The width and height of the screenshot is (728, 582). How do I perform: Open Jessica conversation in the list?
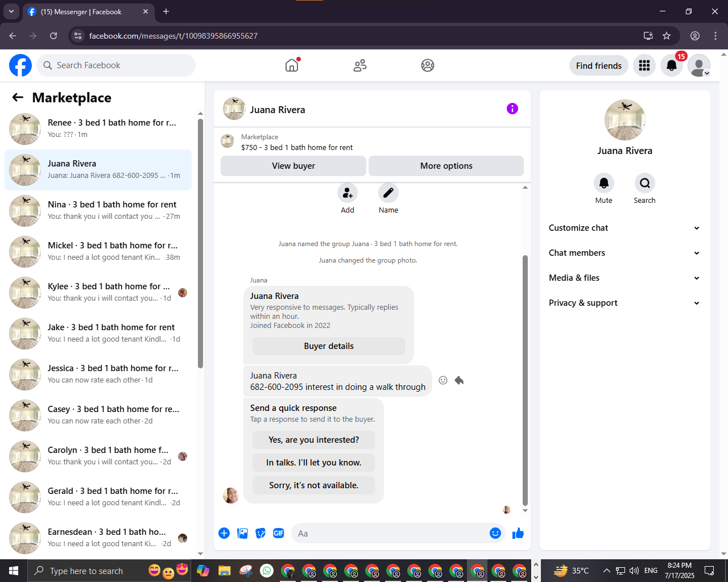coord(98,375)
